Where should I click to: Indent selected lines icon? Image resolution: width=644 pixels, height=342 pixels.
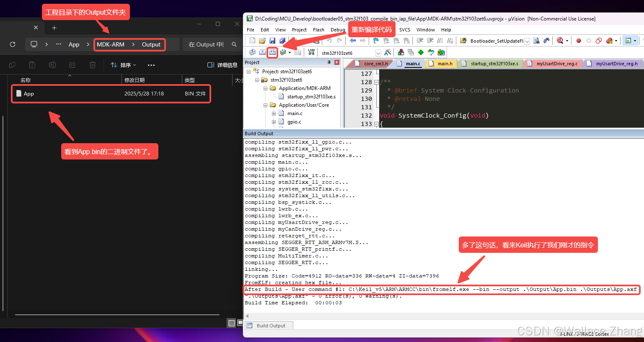[420, 41]
